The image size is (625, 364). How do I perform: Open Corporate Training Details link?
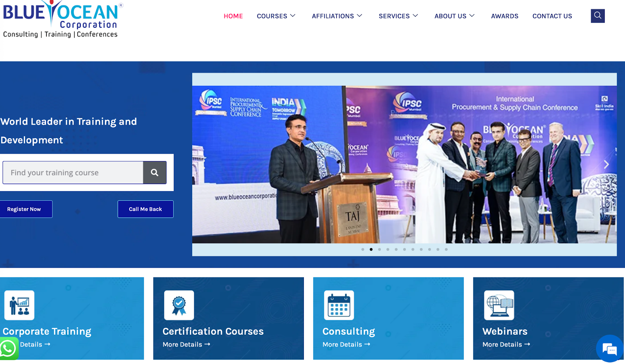(x=35, y=344)
